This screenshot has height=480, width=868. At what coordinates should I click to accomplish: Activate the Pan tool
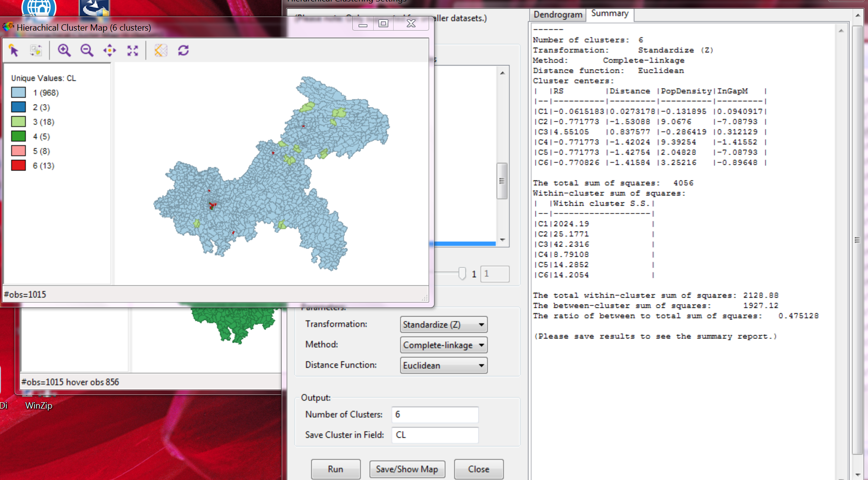coord(109,50)
